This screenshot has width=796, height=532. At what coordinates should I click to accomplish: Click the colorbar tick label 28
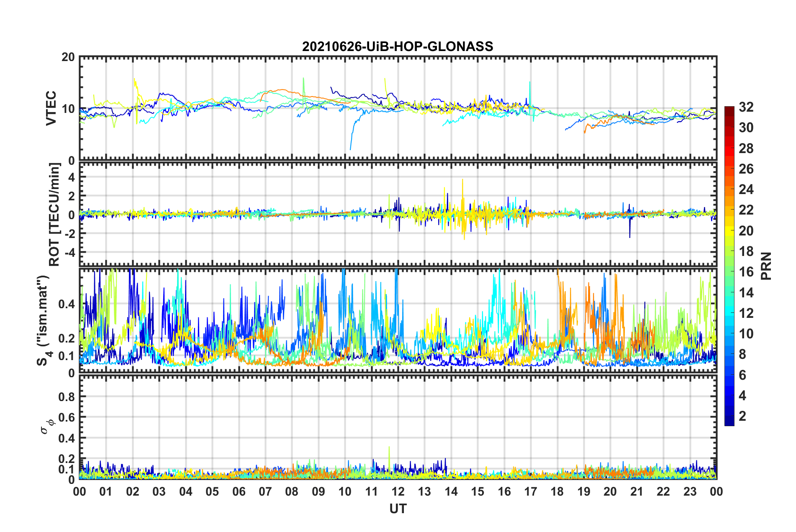746,148
